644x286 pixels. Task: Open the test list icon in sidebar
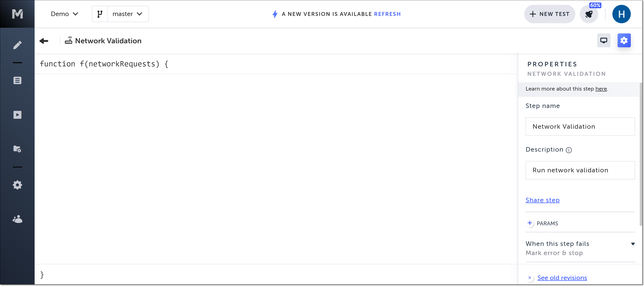17,80
